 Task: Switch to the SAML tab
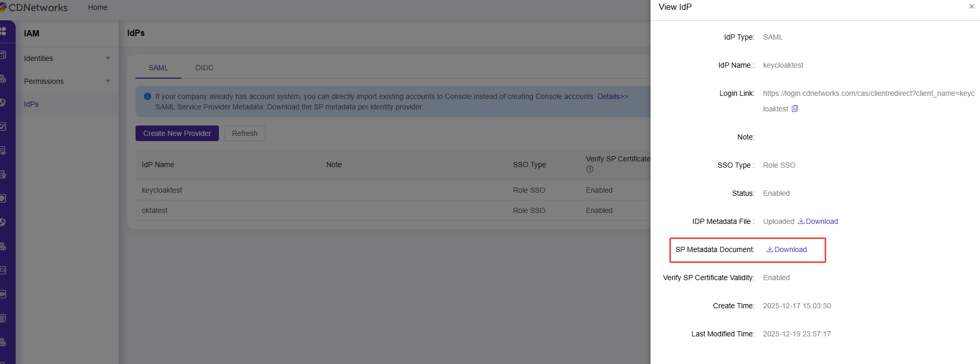point(158,68)
